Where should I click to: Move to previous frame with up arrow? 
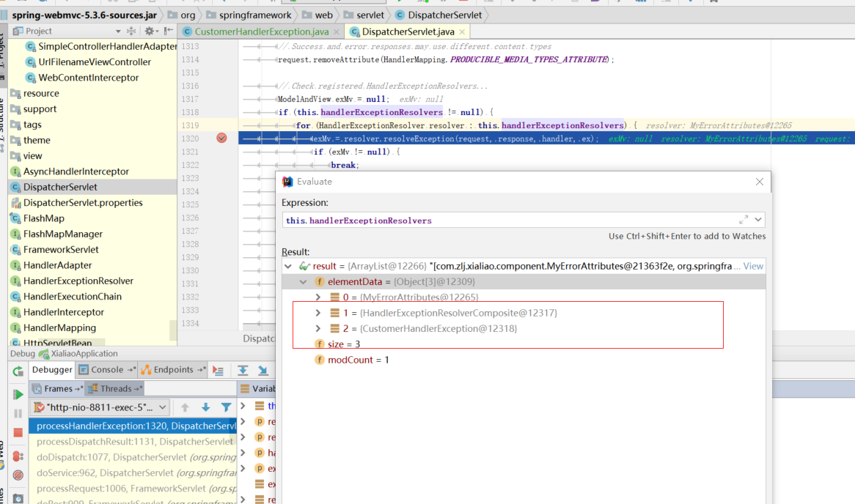click(x=185, y=407)
